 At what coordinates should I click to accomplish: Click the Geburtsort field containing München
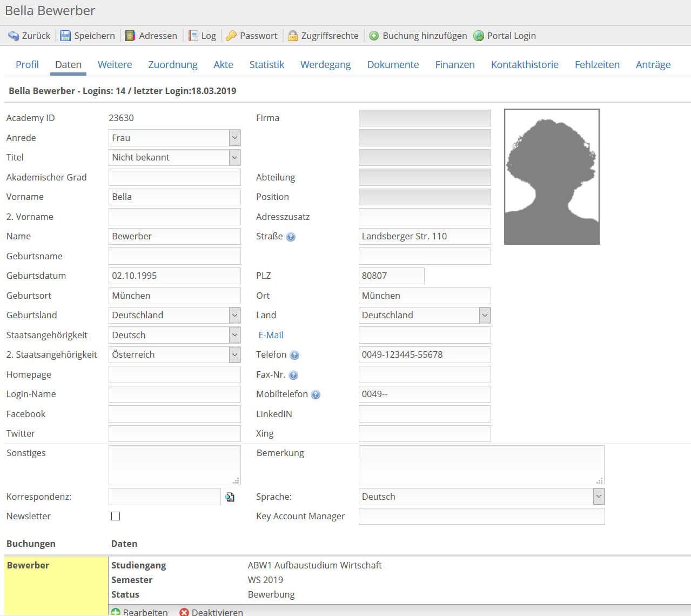click(175, 296)
